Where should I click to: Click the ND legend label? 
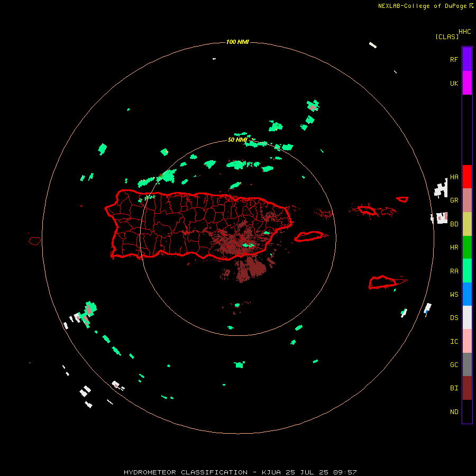[454, 412]
